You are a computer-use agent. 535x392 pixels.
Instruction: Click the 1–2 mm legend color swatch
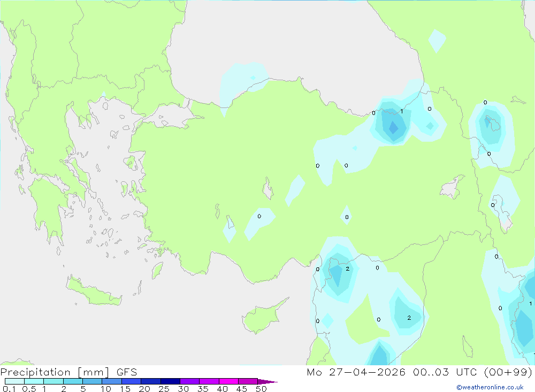tap(53, 381)
